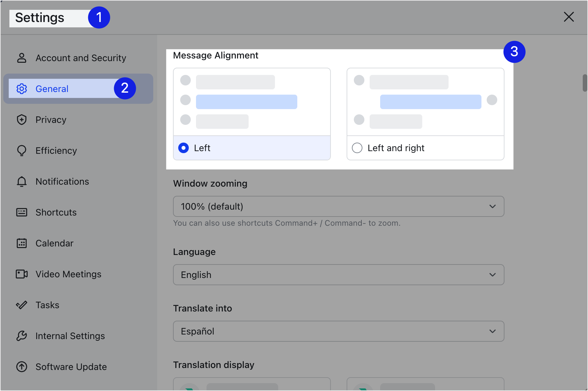Open Notifications bell icon
Image resolution: width=588 pixels, height=391 pixels.
point(21,181)
